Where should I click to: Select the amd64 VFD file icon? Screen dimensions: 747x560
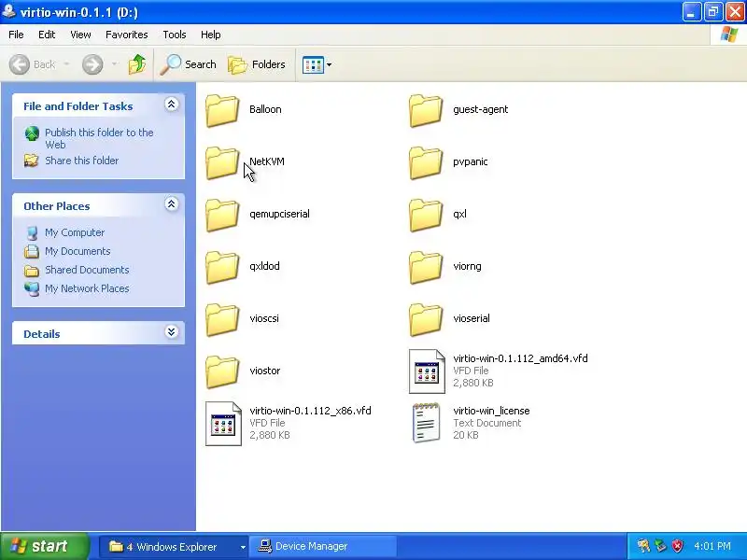[x=427, y=371]
